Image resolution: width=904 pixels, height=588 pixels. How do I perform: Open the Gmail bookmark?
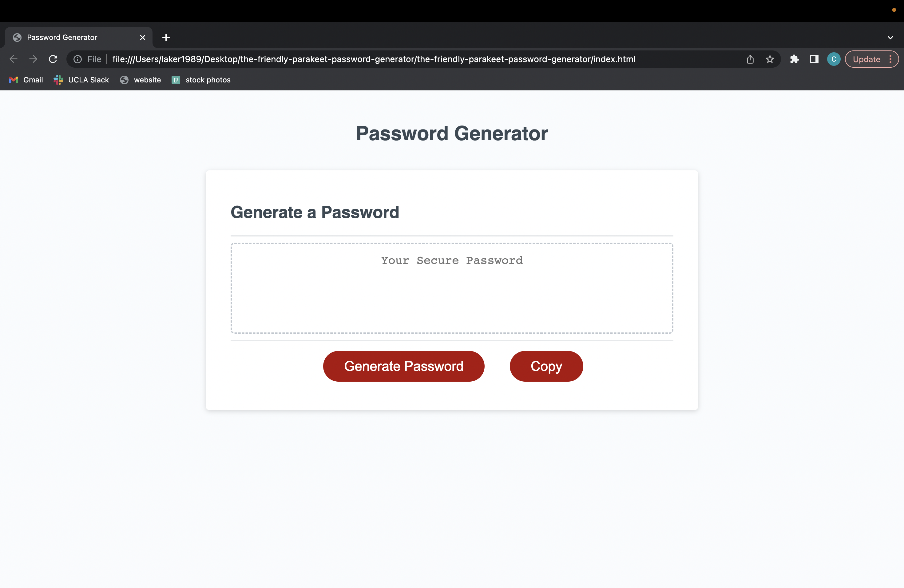[x=26, y=80]
